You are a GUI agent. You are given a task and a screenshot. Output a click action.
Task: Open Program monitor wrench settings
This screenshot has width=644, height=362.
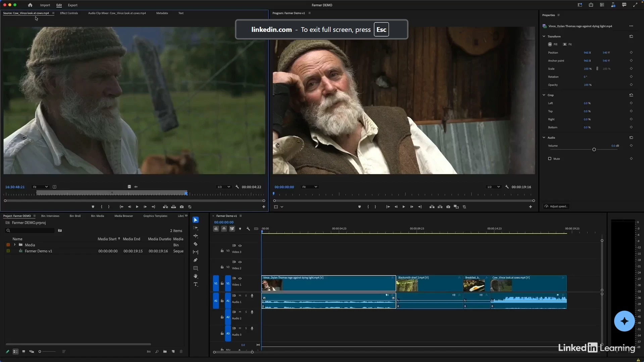pyautogui.click(x=507, y=187)
